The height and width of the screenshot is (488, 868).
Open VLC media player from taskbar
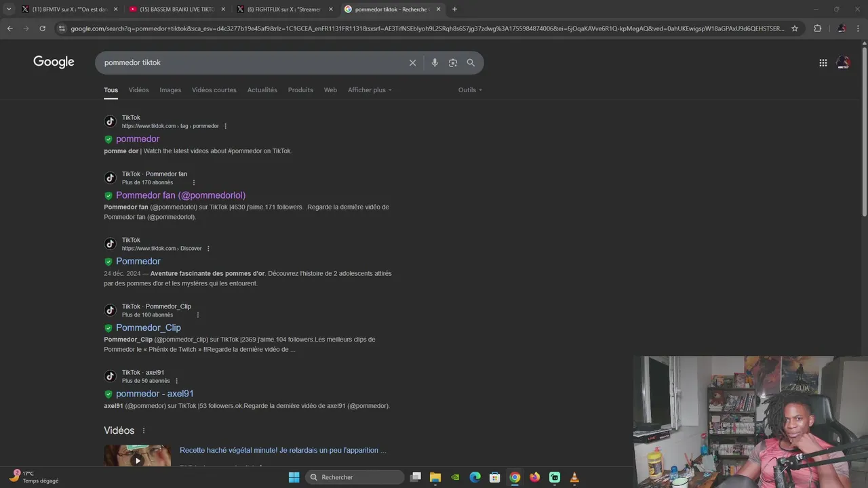click(574, 477)
